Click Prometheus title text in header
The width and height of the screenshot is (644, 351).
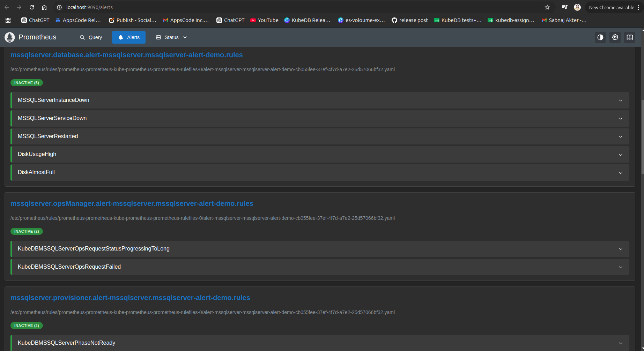[37, 37]
